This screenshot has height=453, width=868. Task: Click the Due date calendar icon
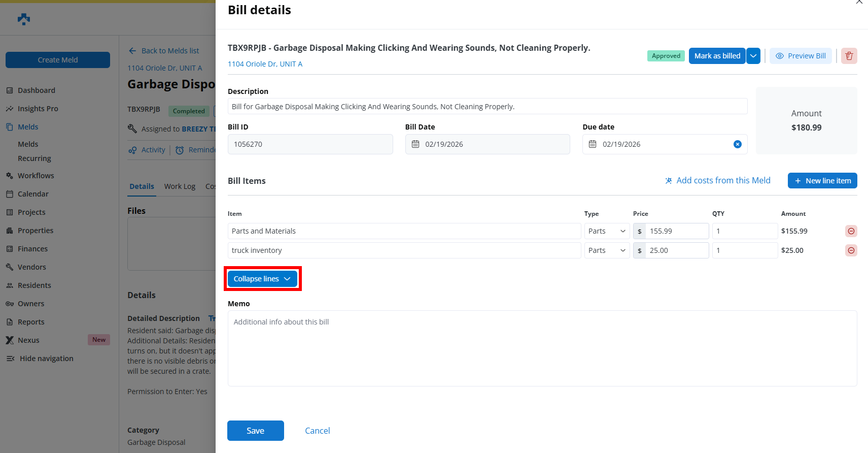pos(593,144)
